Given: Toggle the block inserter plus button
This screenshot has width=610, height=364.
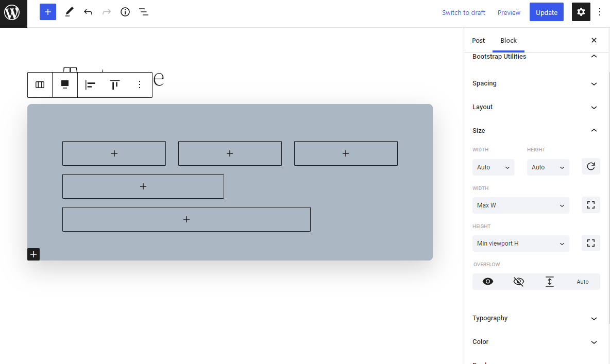Looking at the screenshot, I should coord(48,12).
